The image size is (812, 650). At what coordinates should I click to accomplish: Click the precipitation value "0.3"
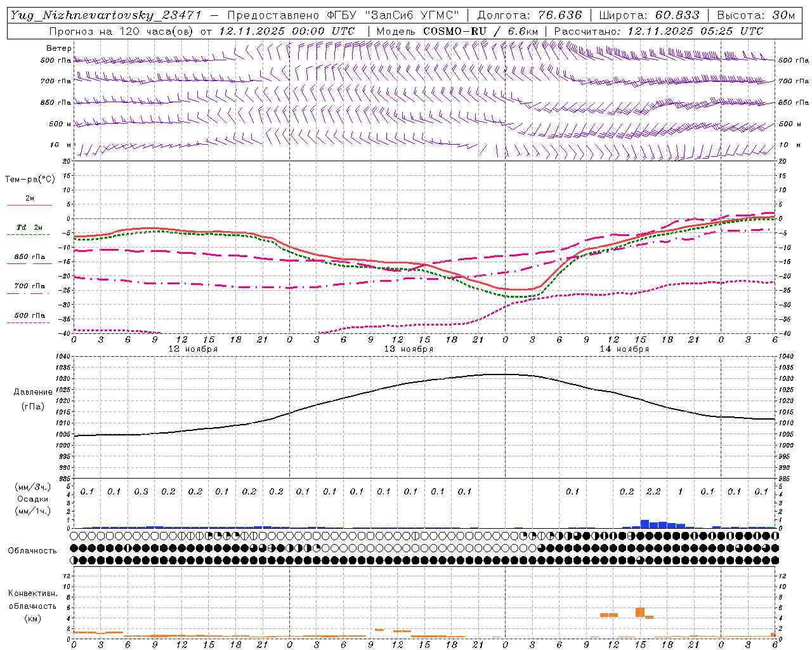coord(141,492)
